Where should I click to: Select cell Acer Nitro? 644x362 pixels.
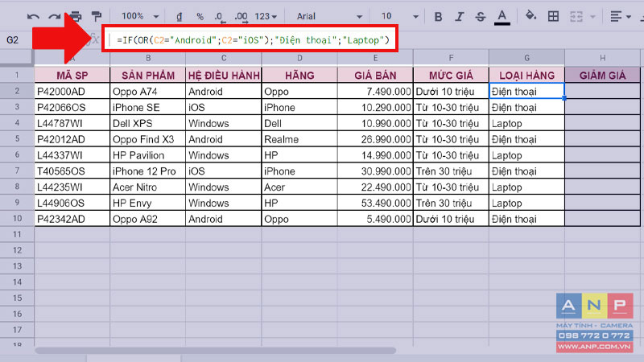148,187
